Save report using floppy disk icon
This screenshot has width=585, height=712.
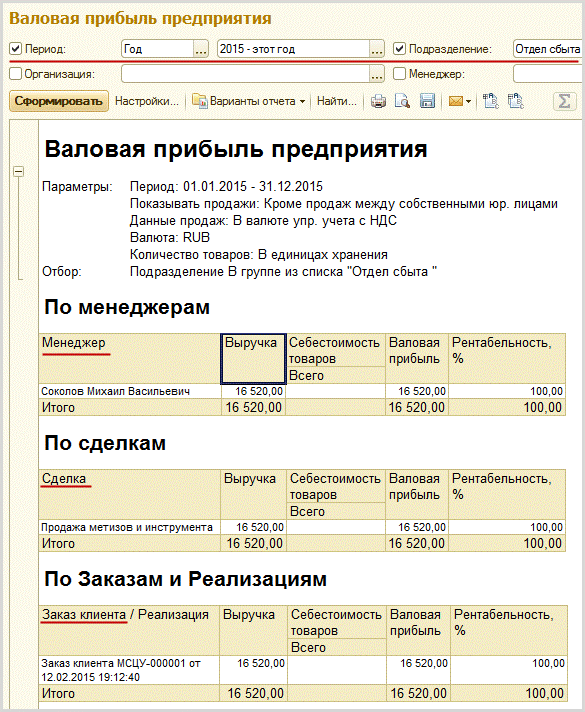coord(427,101)
